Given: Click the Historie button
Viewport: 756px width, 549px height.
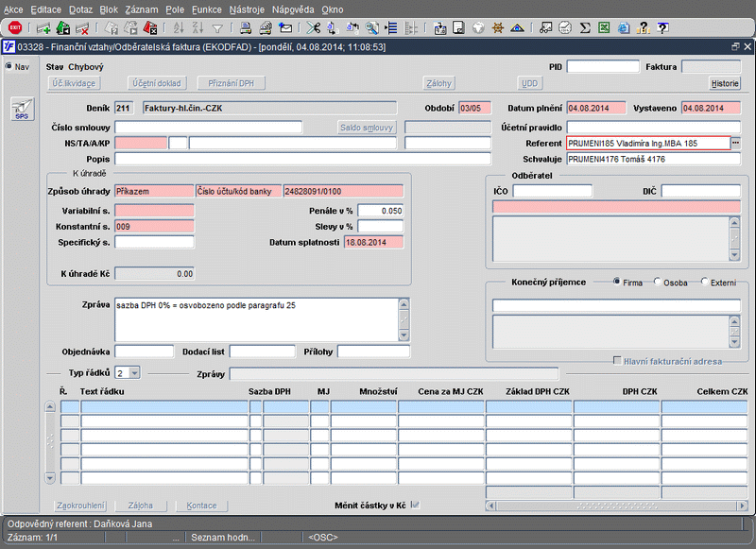Looking at the screenshot, I should [725, 83].
